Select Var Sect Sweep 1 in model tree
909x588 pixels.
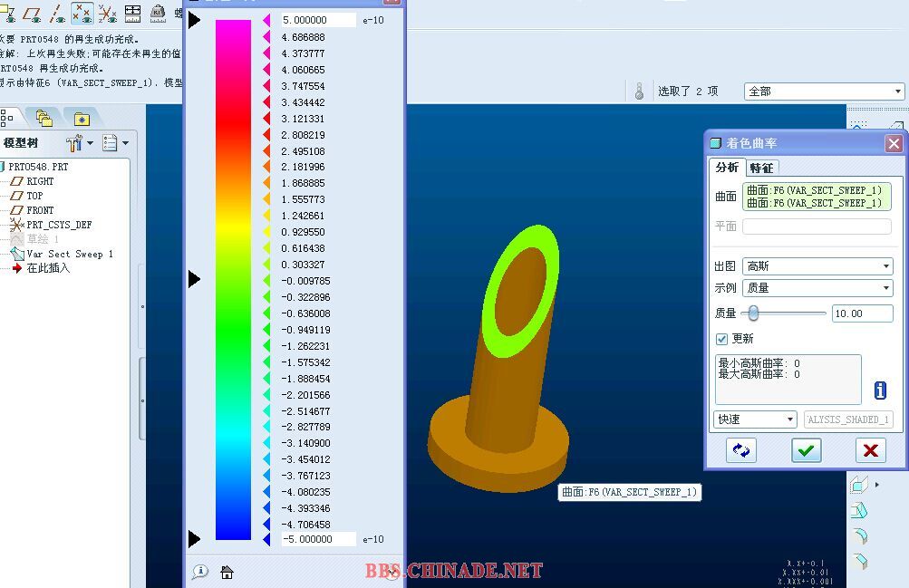69,254
